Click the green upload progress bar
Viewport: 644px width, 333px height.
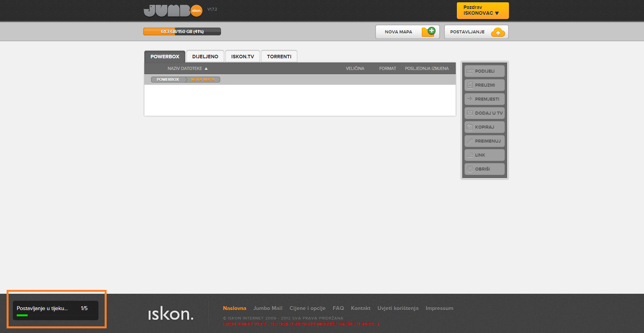22,315
